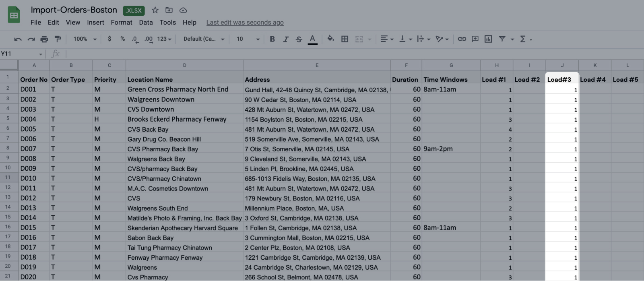644x281 pixels.
Task: Insert a link using chain icon
Action: click(462, 39)
